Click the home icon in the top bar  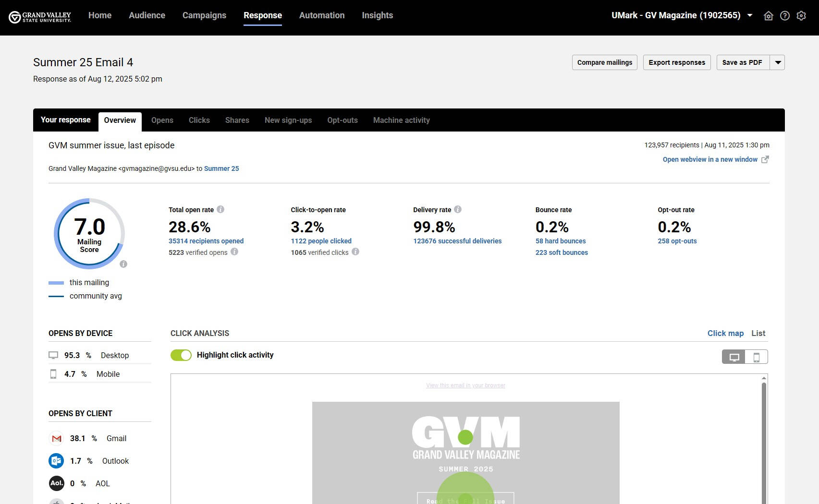(x=768, y=16)
